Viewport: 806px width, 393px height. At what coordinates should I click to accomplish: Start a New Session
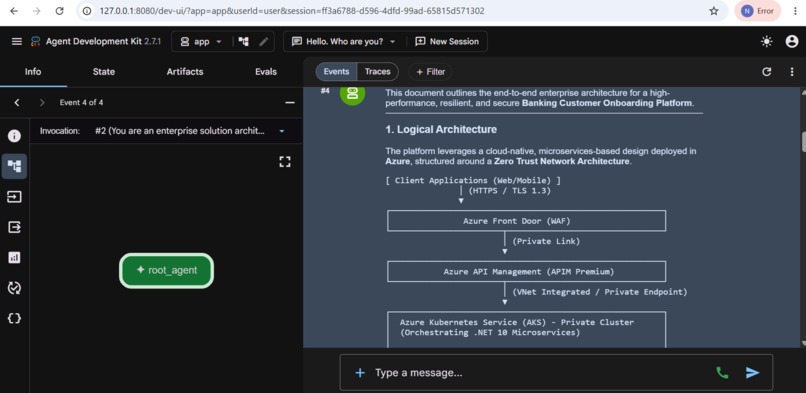447,42
